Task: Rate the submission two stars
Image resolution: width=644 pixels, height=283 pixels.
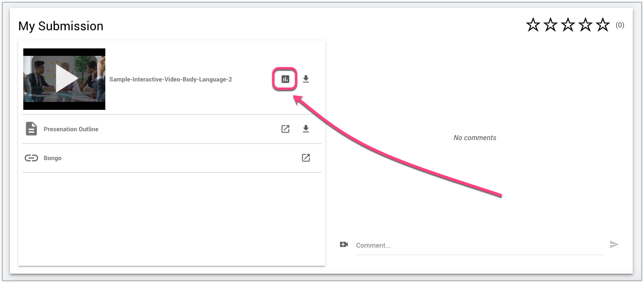Action: (550, 25)
